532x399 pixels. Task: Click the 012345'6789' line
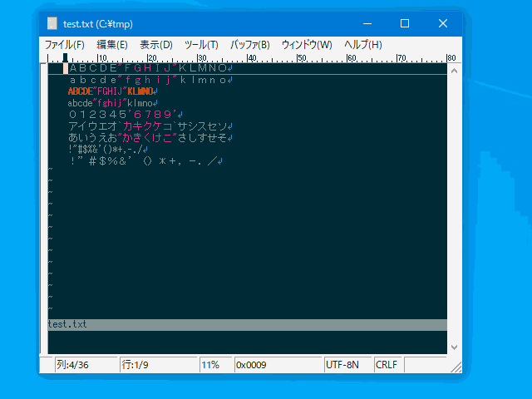tap(126, 115)
